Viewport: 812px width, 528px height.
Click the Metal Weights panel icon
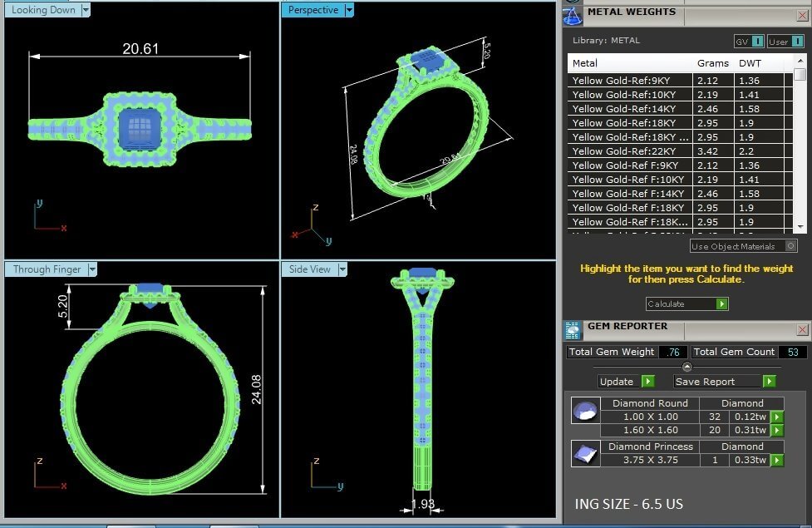[572, 15]
